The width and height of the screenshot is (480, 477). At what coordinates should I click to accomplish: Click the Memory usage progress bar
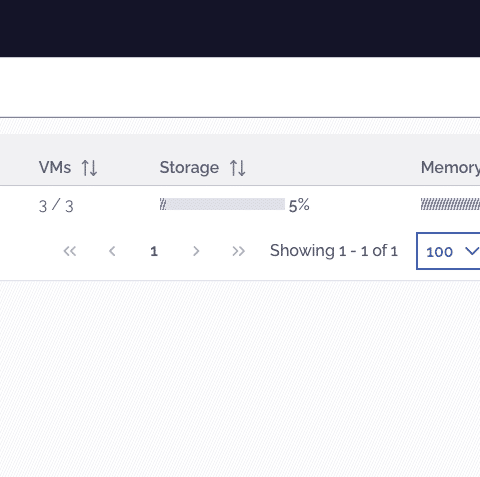(x=450, y=204)
